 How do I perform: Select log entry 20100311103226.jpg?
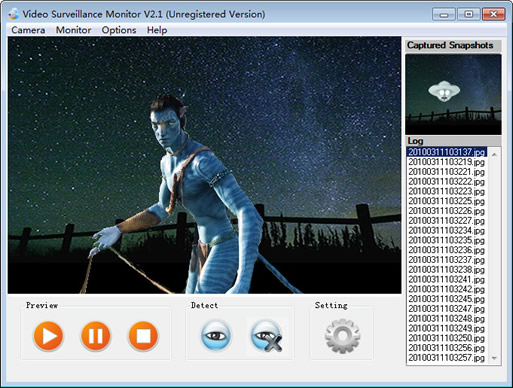click(447, 211)
